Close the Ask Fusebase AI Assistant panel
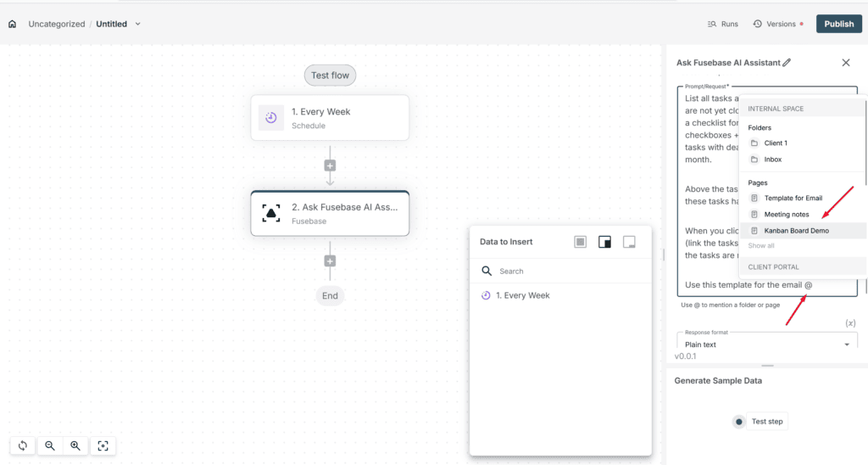Image resolution: width=868 pixels, height=465 pixels. click(846, 63)
